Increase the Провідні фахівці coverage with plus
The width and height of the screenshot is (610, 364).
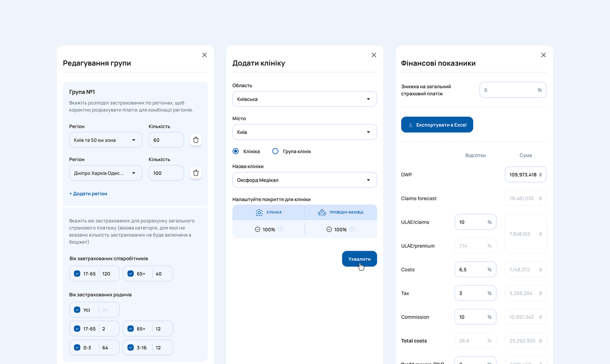tap(352, 229)
